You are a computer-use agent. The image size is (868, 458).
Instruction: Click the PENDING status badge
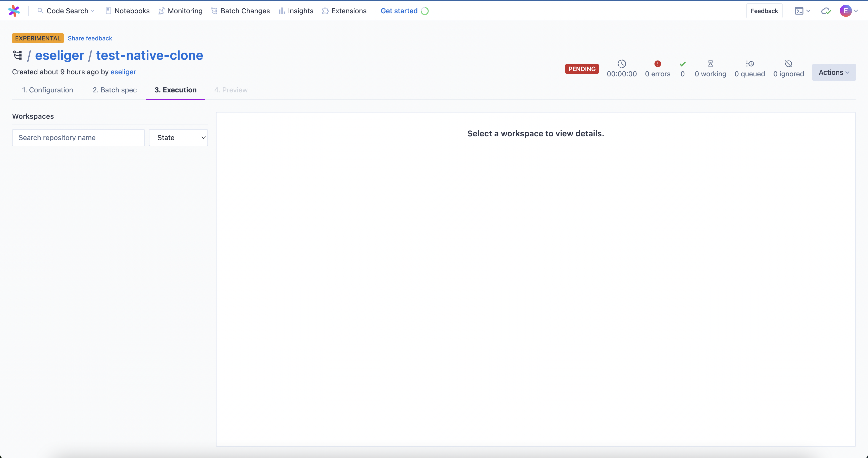point(582,69)
